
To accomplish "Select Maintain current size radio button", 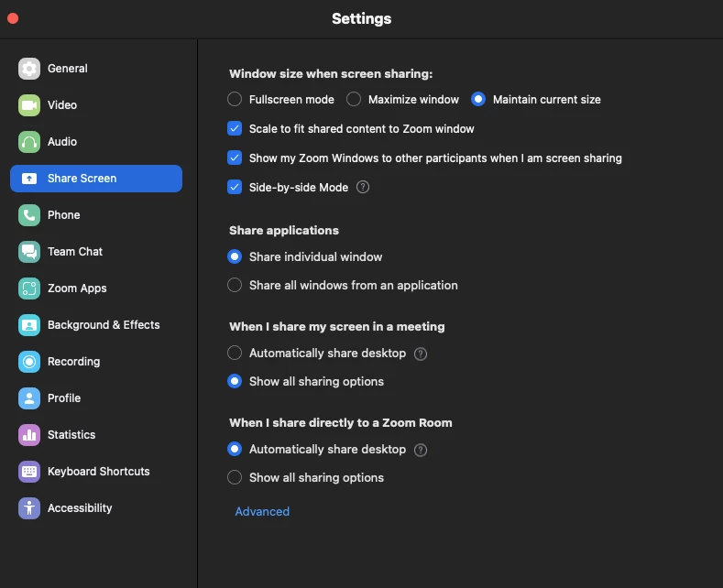I will point(478,99).
